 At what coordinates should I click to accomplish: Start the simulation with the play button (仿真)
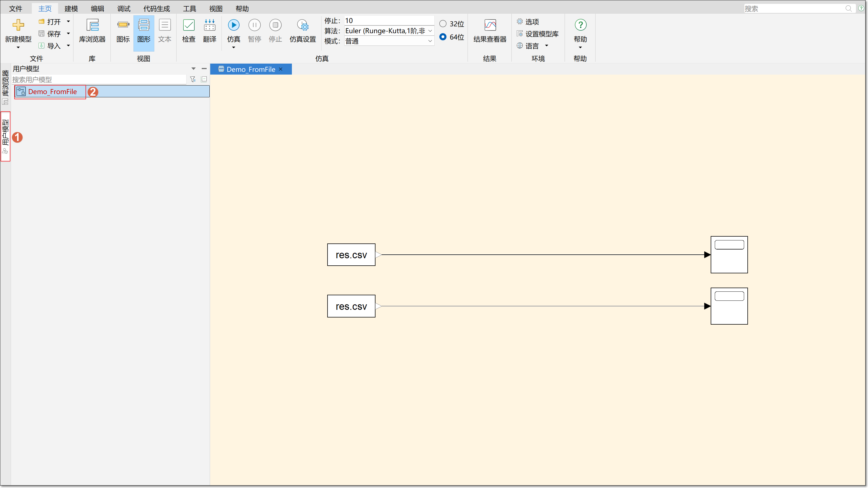[x=234, y=25]
